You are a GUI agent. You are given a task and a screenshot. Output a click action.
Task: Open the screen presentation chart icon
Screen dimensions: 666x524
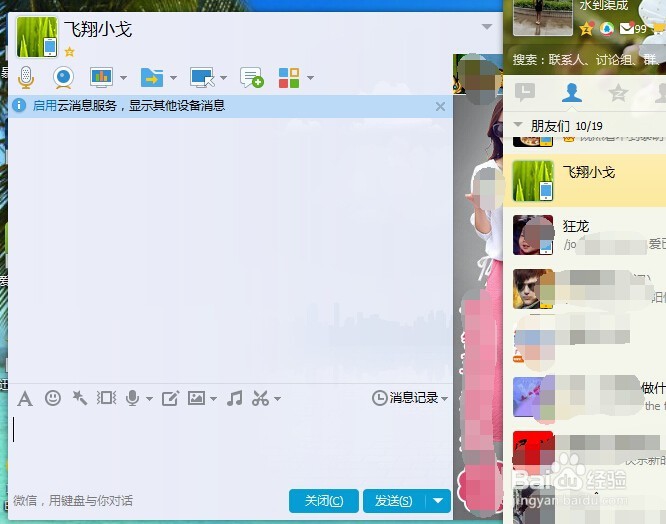pos(102,77)
